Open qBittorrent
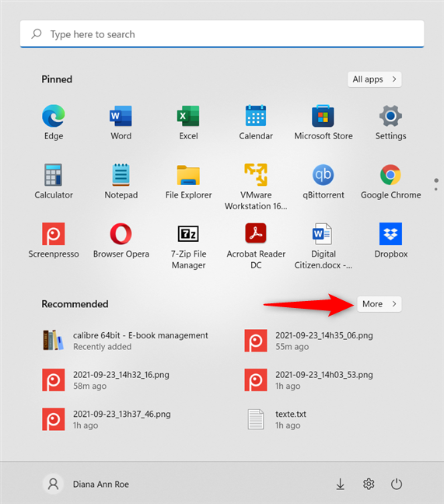 pyautogui.click(x=323, y=181)
